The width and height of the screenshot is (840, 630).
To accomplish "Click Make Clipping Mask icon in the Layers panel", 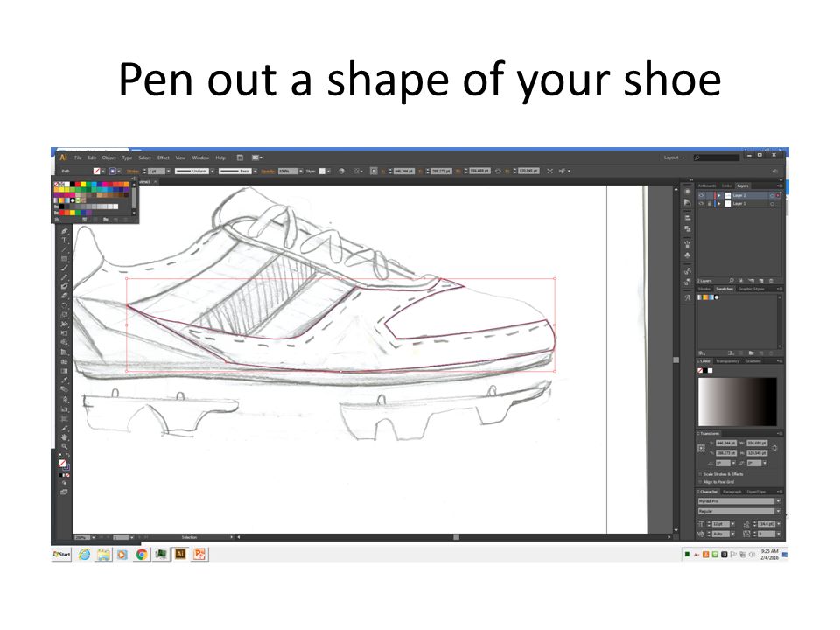I will coord(741,281).
